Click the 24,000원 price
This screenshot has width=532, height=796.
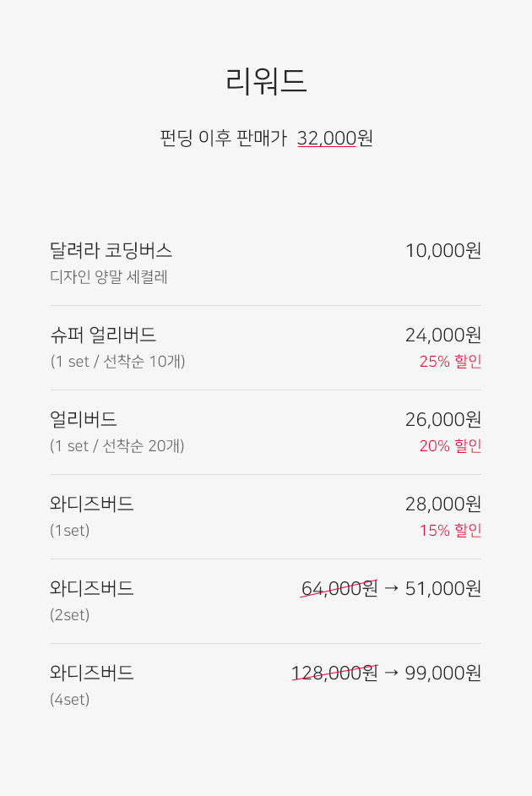click(x=442, y=335)
